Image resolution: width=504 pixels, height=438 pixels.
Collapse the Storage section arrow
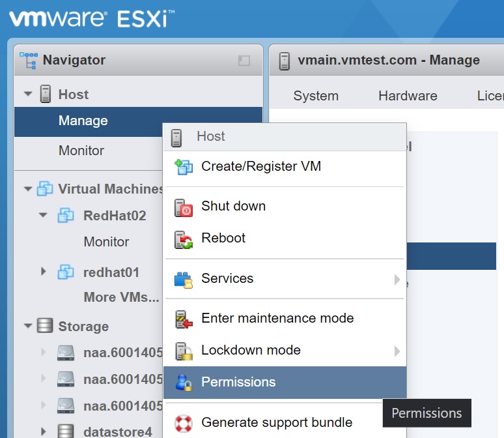click(x=28, y=327)
